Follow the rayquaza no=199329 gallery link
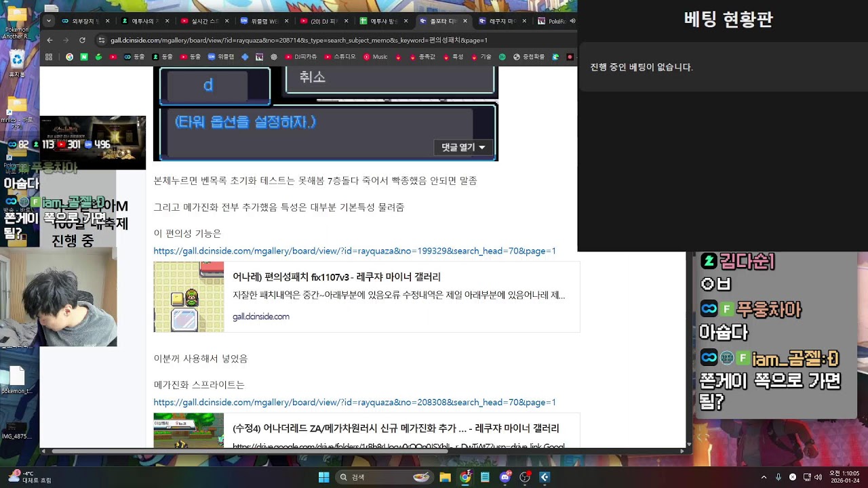This screenshot has height=488, width=868. coord(355,251)
